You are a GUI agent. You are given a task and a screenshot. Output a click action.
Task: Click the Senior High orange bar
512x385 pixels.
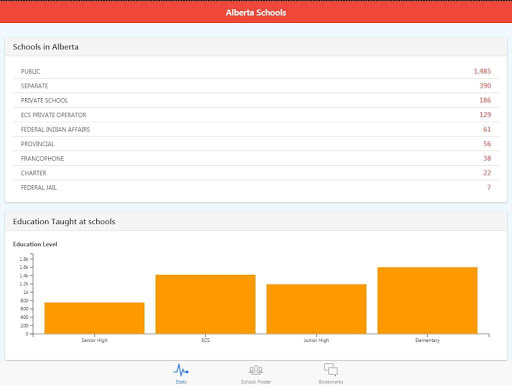click(x=94, y=318)
